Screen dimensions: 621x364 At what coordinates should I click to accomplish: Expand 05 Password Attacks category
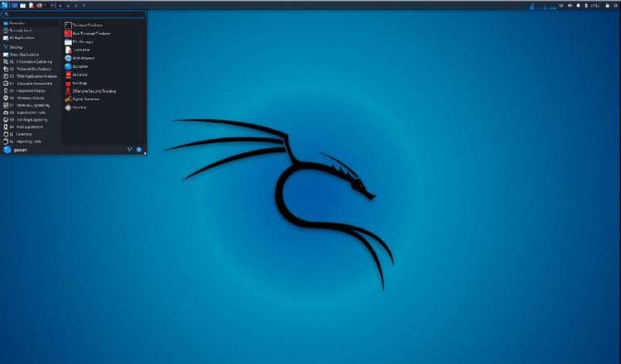click(x=30, y=90)
